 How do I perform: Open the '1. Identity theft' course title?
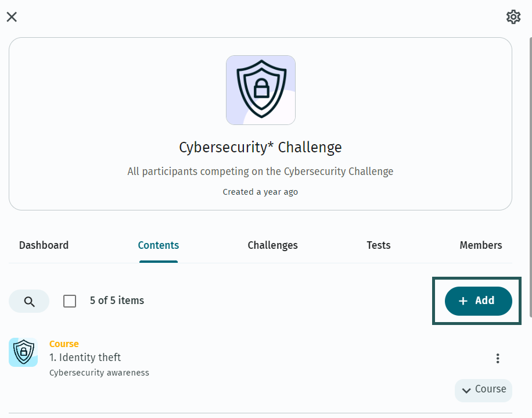[x=85, y=358]
